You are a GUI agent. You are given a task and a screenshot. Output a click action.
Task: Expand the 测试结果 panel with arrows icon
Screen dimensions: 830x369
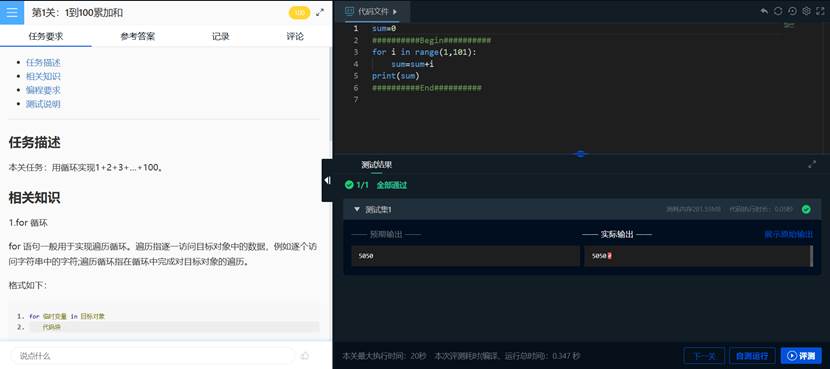[x=812, y=165]
